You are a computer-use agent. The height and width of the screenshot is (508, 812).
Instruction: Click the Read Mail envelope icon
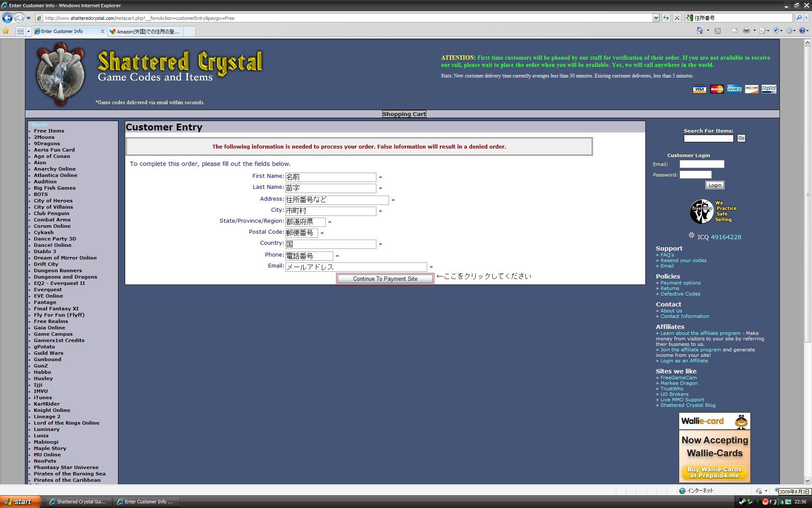pyautogui.click(x=734, y=30)
